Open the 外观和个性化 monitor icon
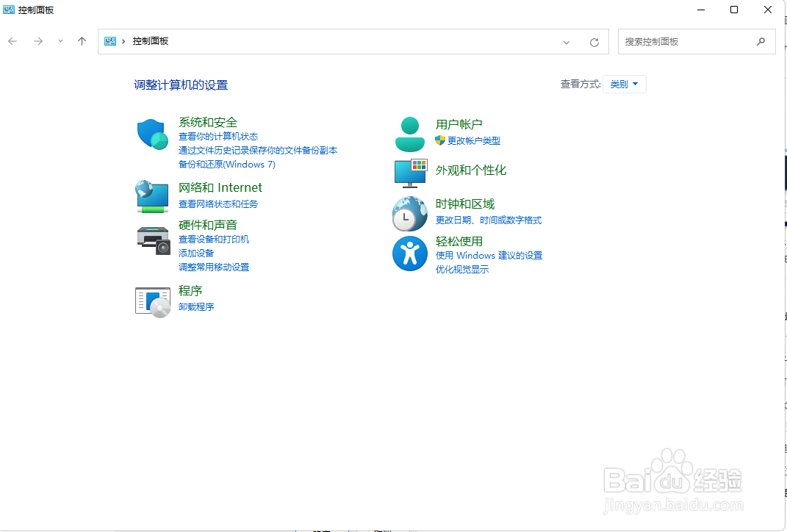 409,174
